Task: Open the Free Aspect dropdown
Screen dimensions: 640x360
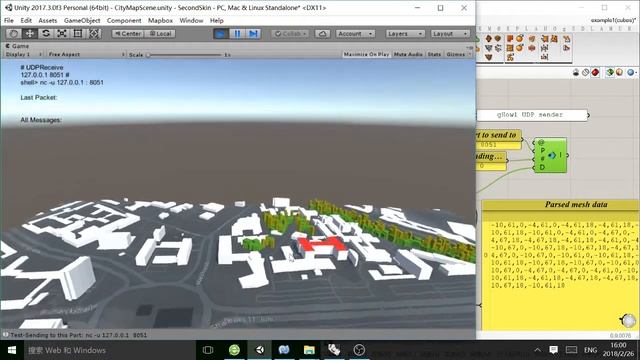Action: tap(86, 54)
